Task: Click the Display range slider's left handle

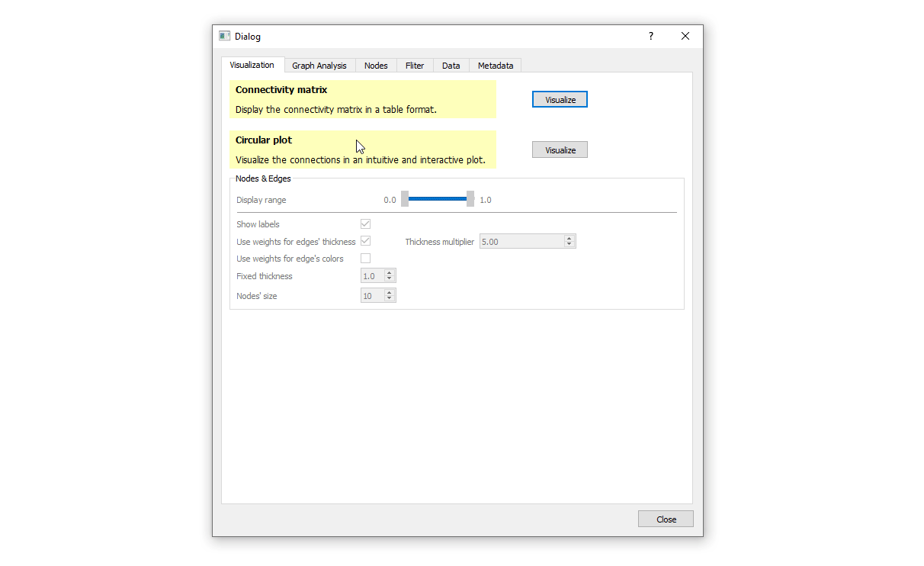Action: pyautogui.click(x=405, y=199)
